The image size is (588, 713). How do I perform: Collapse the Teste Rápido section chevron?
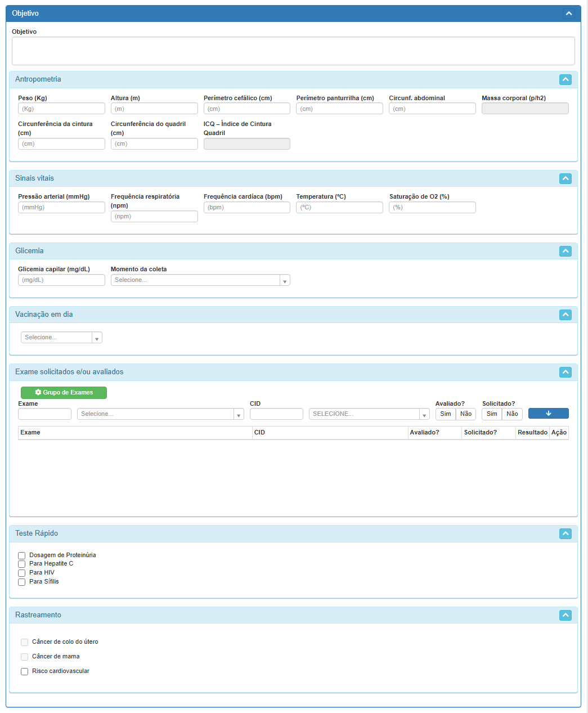tap(565, 533)
